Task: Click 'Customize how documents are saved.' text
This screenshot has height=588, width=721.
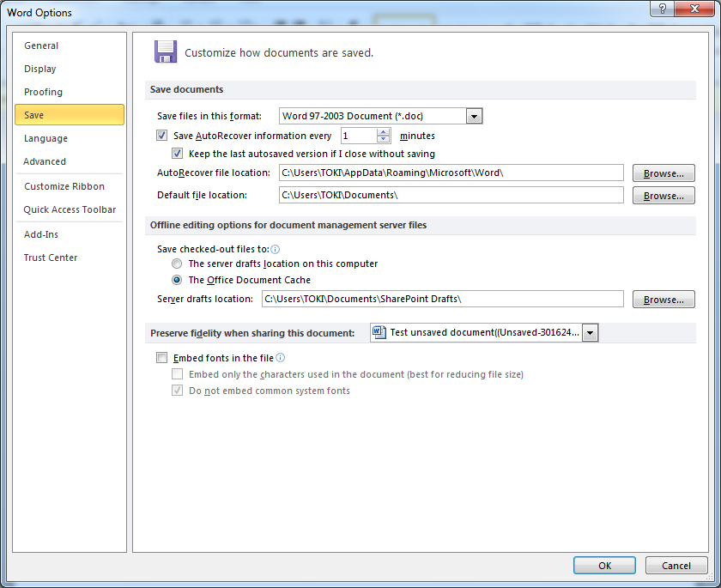Action: [x=279, y=53]
